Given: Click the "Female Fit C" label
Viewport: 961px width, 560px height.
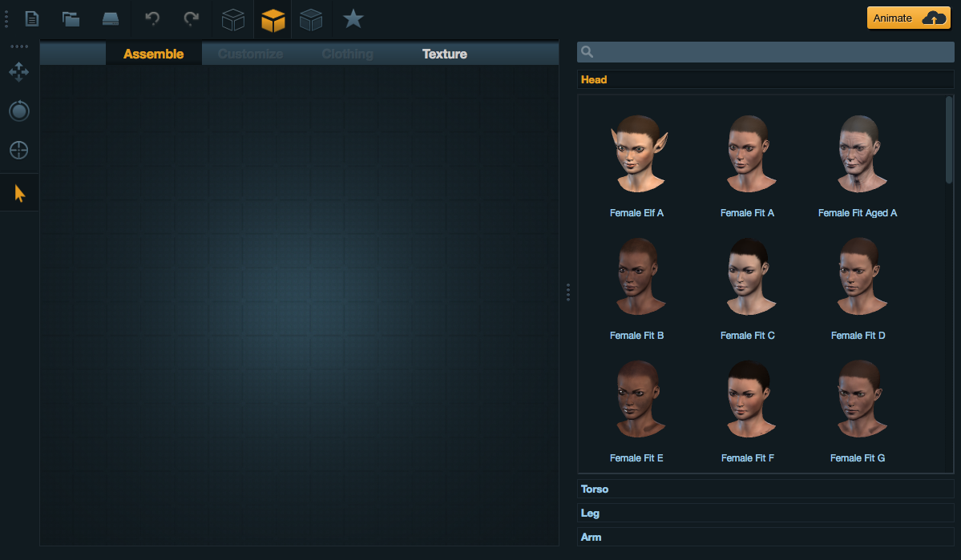Looking at the screenshot, I should point(748,335).
